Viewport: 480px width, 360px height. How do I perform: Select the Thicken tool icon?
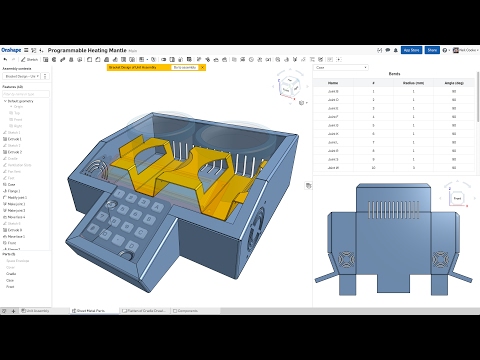pyautogui.click(x=79, y=59)
